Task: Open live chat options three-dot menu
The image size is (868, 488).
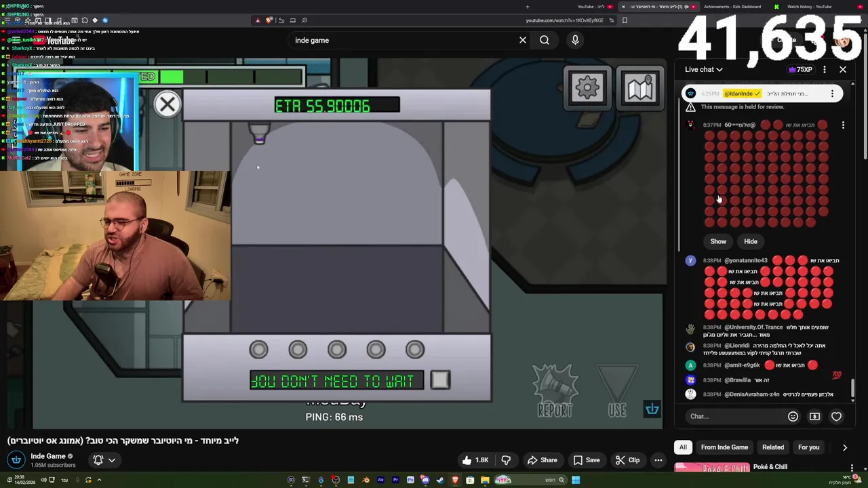Action: [x=825, y=69]
